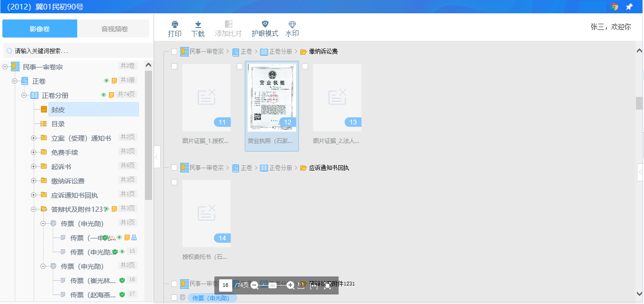Click the 1:1 actual size icon

point(301,285)
